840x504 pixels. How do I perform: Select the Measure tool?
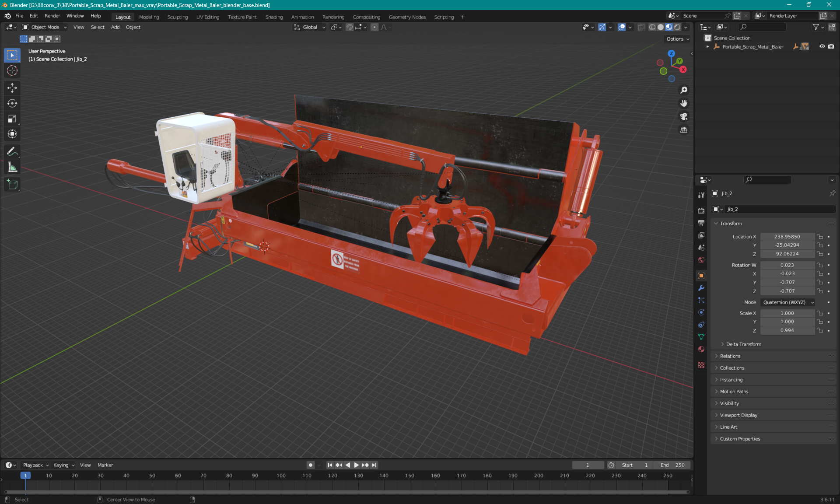[x=12, y=167]
